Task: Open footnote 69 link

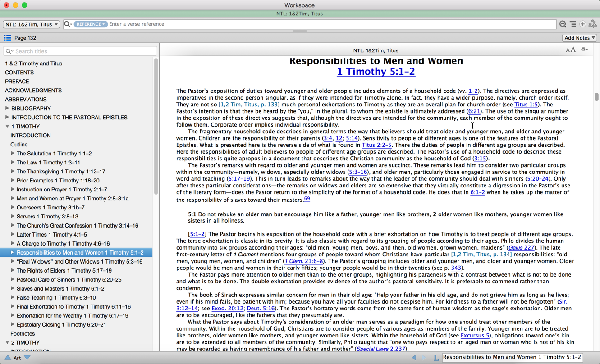Action: coord(307,199)
